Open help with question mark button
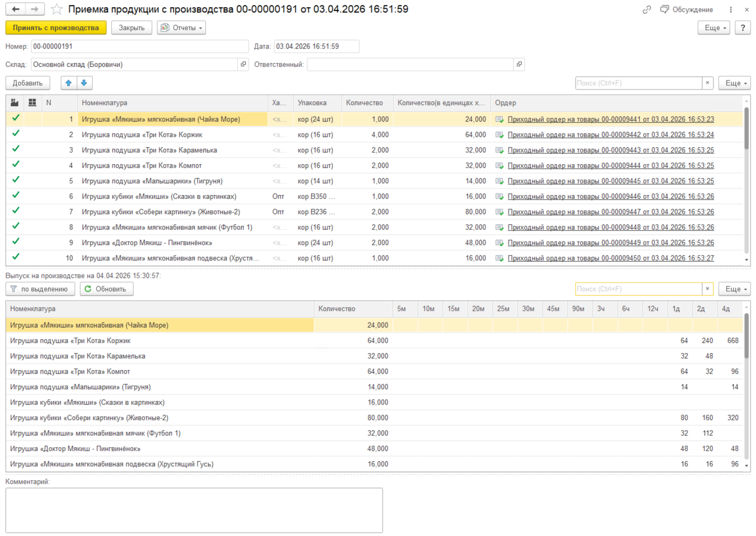This screenshot has height=536, width=756. (x=743, y=28)
